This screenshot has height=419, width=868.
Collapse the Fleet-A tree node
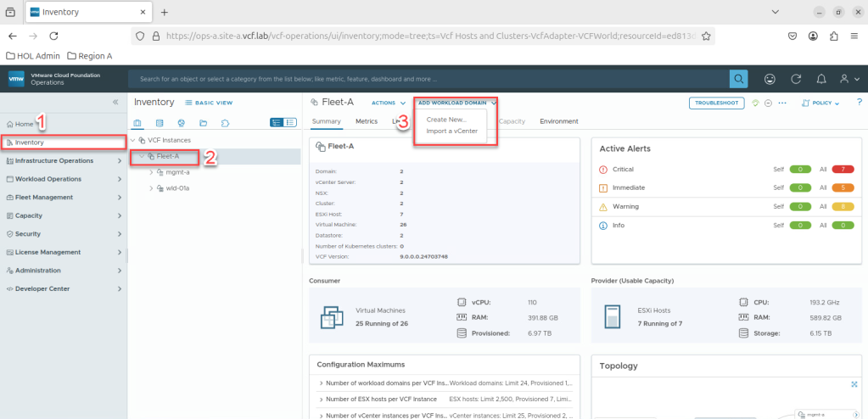coord(142,157)
